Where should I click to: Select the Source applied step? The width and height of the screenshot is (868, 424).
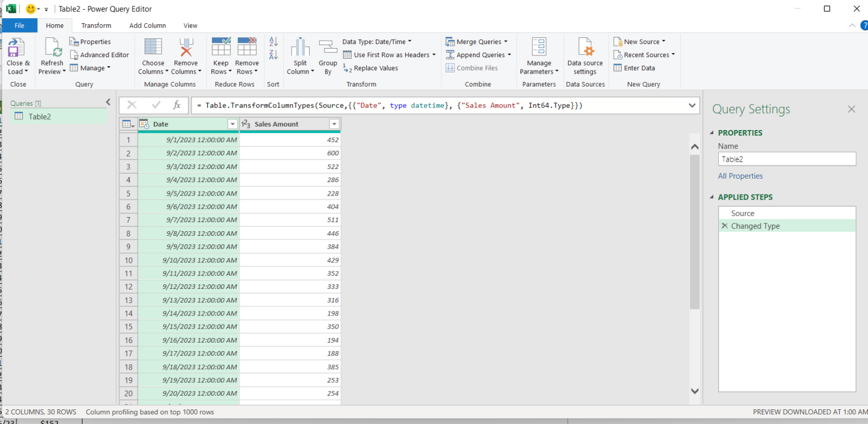[743, 213]
